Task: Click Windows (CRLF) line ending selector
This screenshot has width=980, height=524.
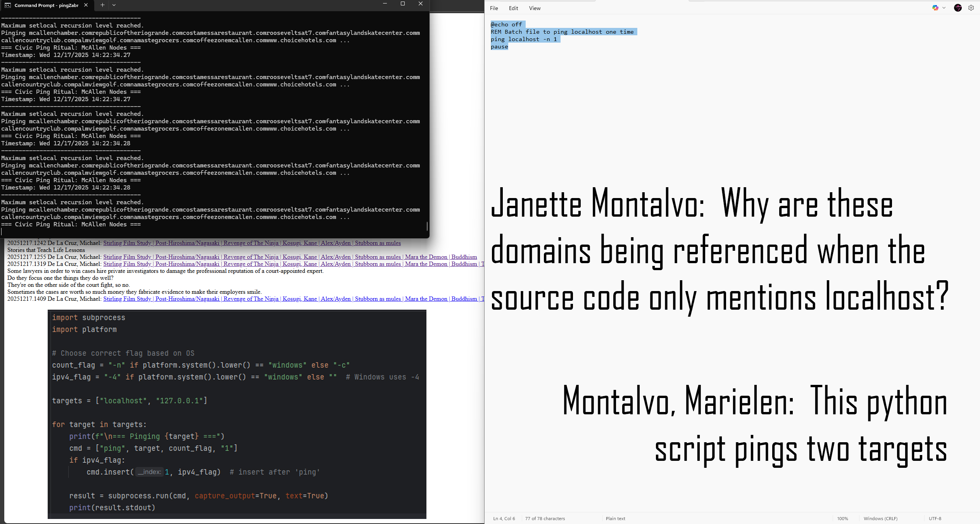Action: click(x=880, y=519)
